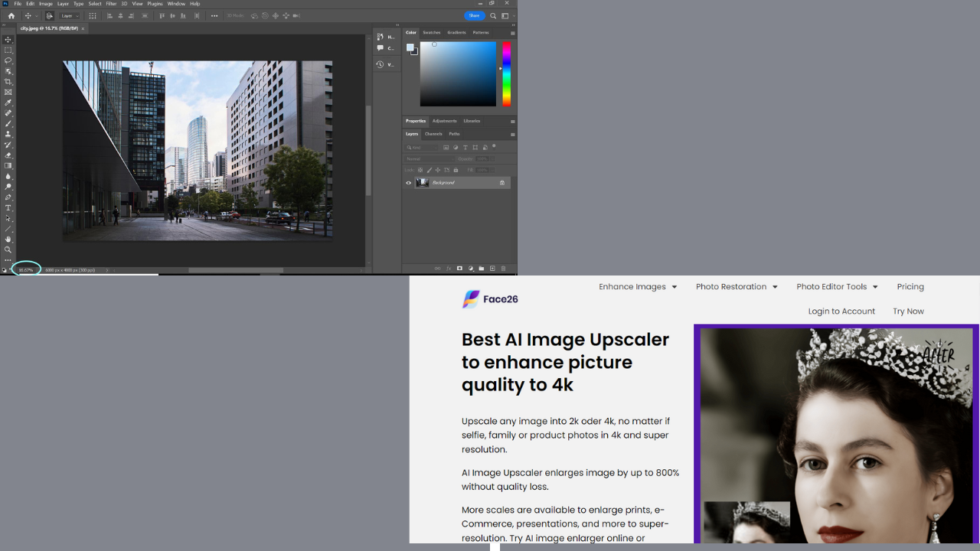The height and width of the screenshot is (551, 980).
Task: Toggle Auto-Select checkbox in options bar
Action: click(x=49, y=15)
